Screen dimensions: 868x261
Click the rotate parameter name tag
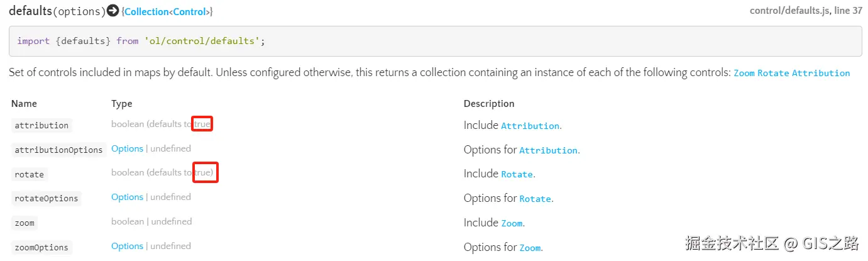pos(30,174)
